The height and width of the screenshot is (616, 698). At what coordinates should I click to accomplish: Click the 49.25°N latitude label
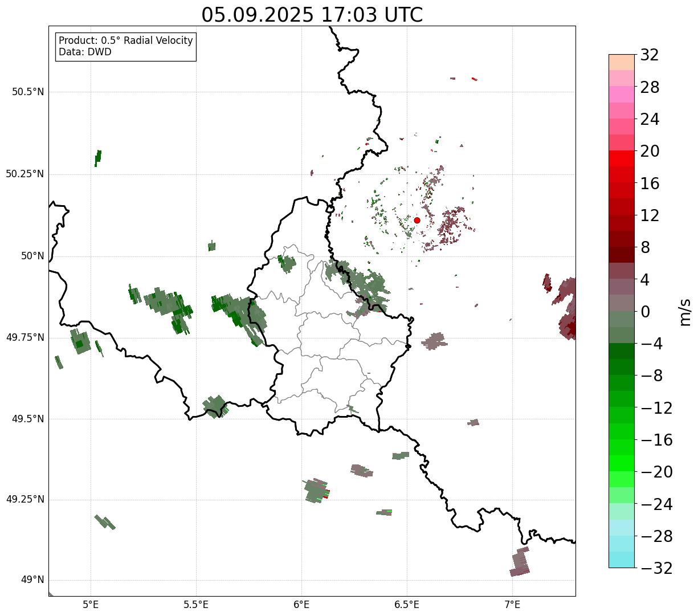pos(25,500)
